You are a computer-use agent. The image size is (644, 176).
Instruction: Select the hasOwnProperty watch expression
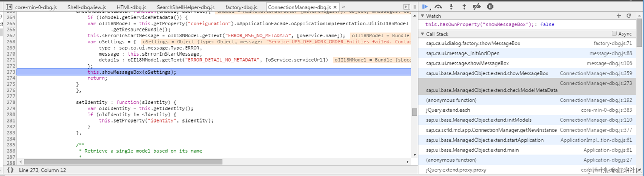coord(490,24)
